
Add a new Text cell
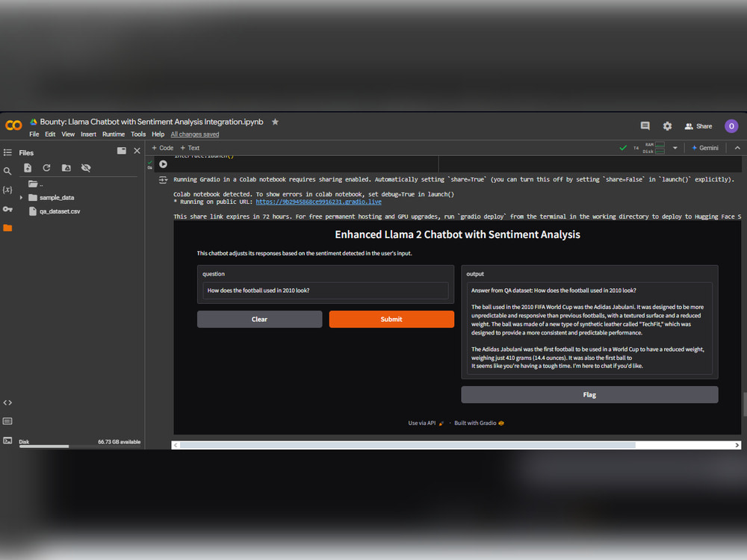coord(190,148)
